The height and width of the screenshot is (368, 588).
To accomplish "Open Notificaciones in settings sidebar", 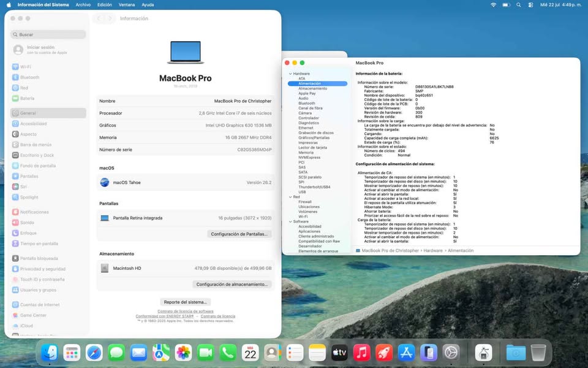I will point(48,212).
